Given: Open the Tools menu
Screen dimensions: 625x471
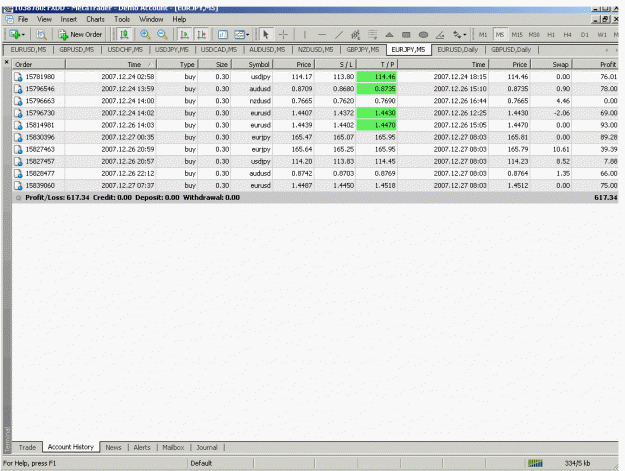Looking at the screenshot, I should click(x=122, y=19).
